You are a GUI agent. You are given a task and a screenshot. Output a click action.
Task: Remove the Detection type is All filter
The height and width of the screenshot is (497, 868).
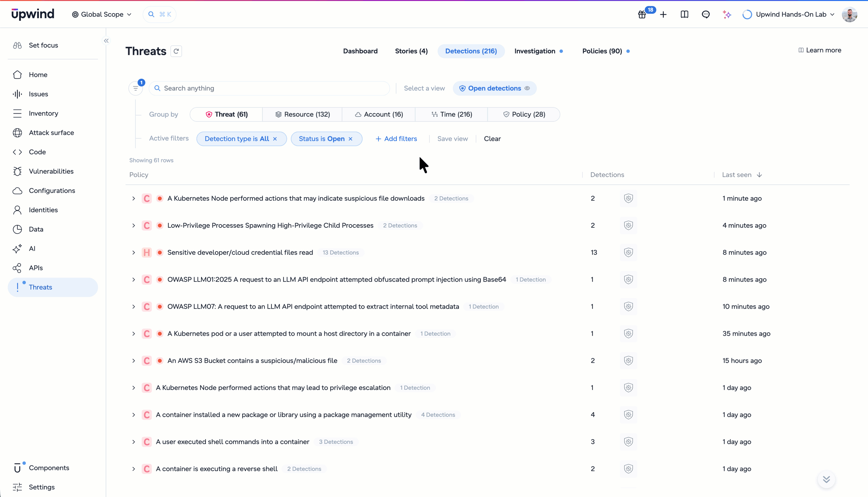pos(275,139)
